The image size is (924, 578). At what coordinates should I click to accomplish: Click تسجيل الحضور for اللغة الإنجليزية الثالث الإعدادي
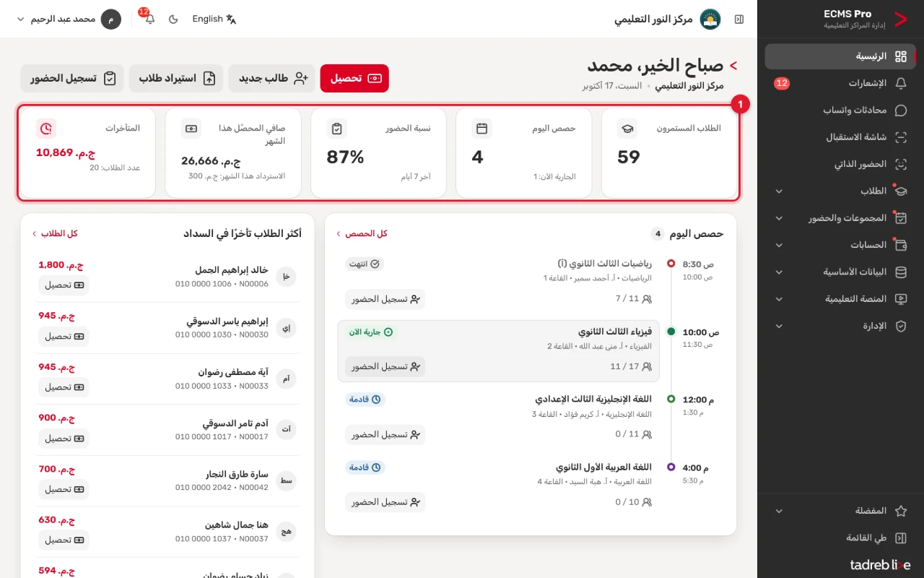coord(385,435)
